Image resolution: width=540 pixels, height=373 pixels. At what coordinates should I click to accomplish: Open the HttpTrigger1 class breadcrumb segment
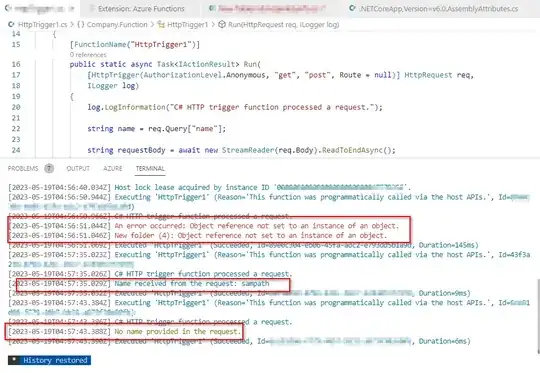187,24
